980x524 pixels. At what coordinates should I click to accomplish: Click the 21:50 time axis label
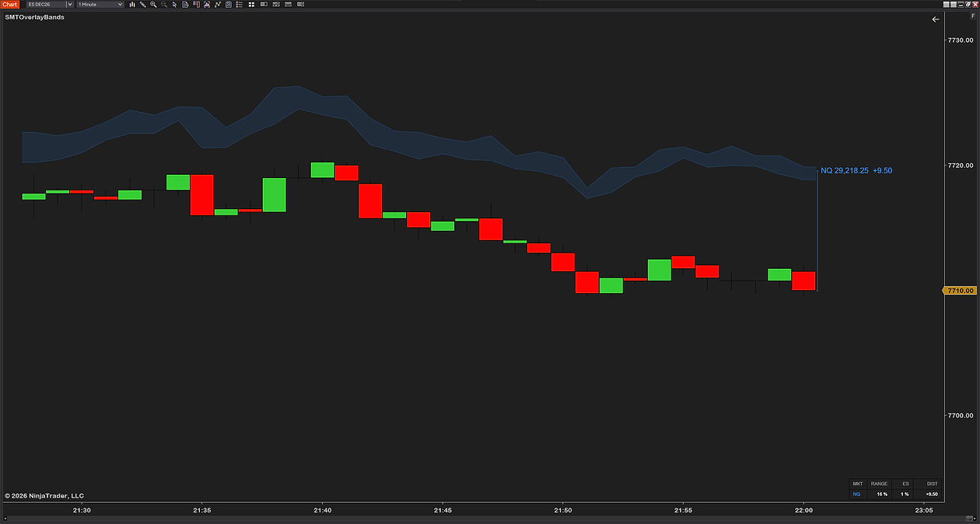[x=563, y=510]
